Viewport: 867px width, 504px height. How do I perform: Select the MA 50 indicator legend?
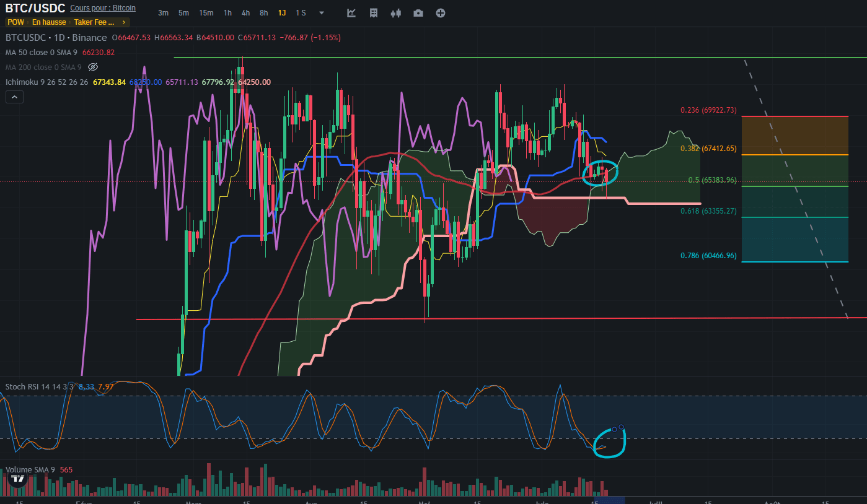41,53
